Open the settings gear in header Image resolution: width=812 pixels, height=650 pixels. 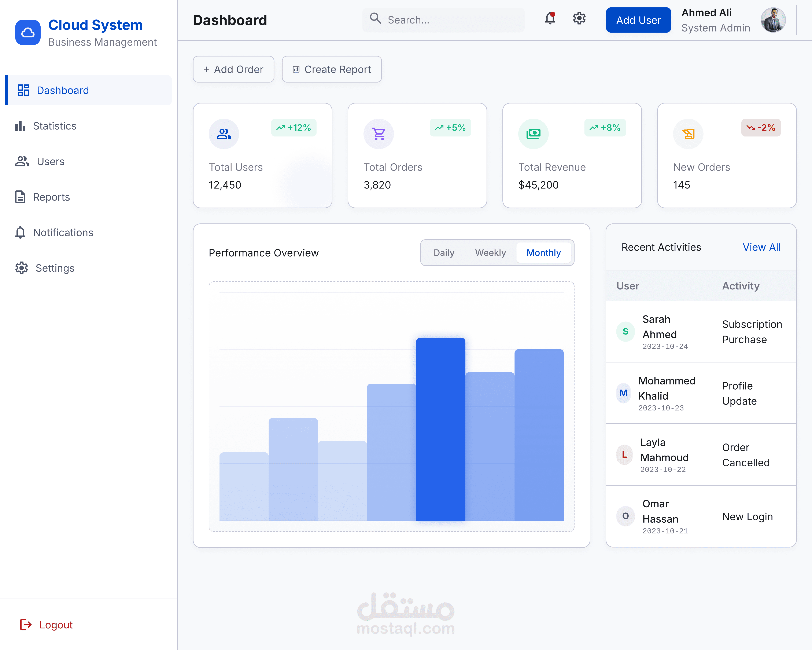pyautogui.click(x=579, y=18)
